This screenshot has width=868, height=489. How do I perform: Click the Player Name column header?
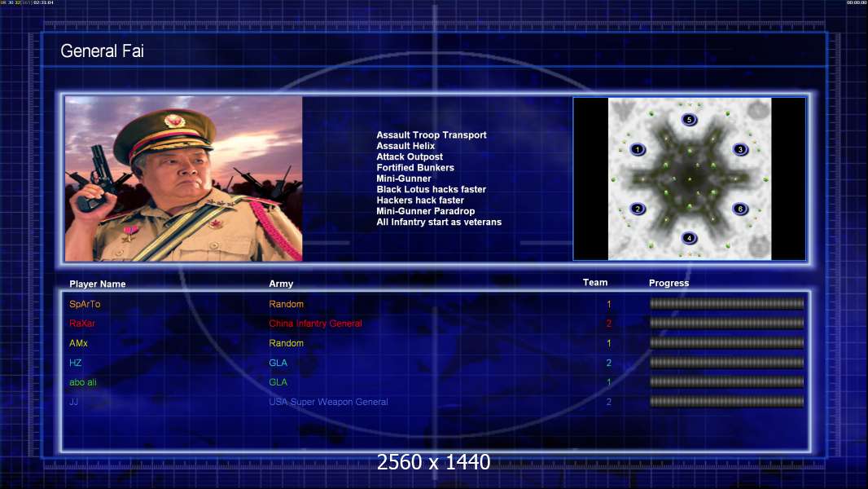click(x=98, y=284)
